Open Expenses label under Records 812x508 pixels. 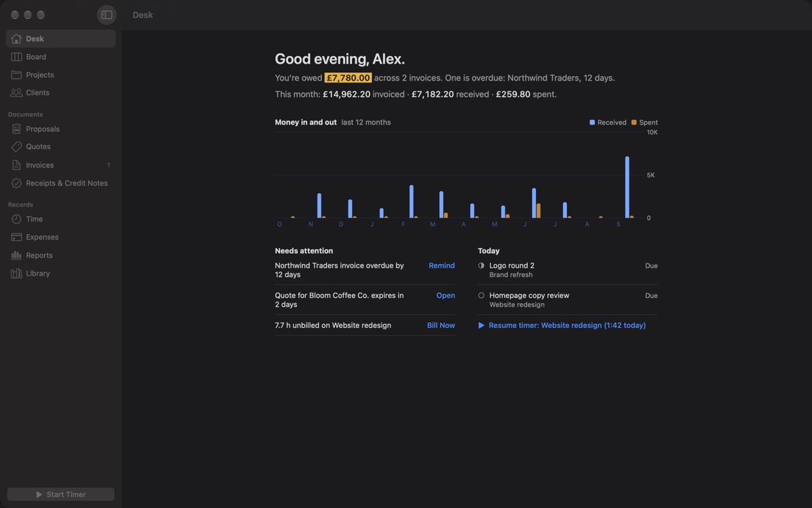(x=42, y=237)
